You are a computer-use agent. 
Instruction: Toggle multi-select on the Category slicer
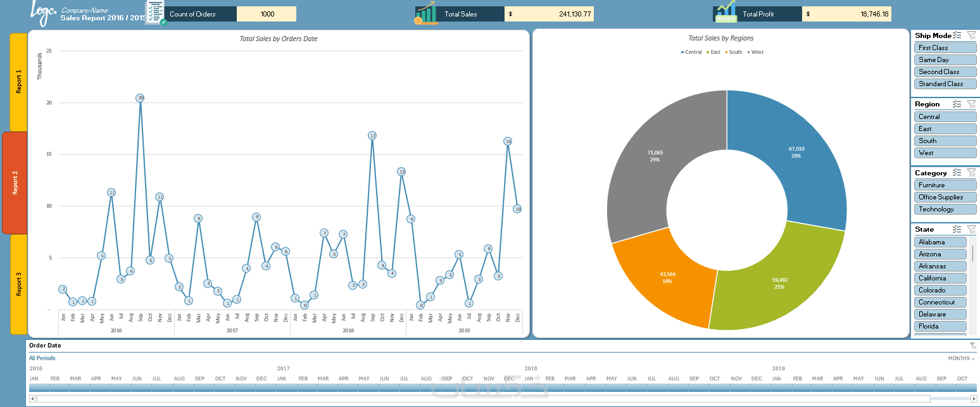(x=957, y=173)
